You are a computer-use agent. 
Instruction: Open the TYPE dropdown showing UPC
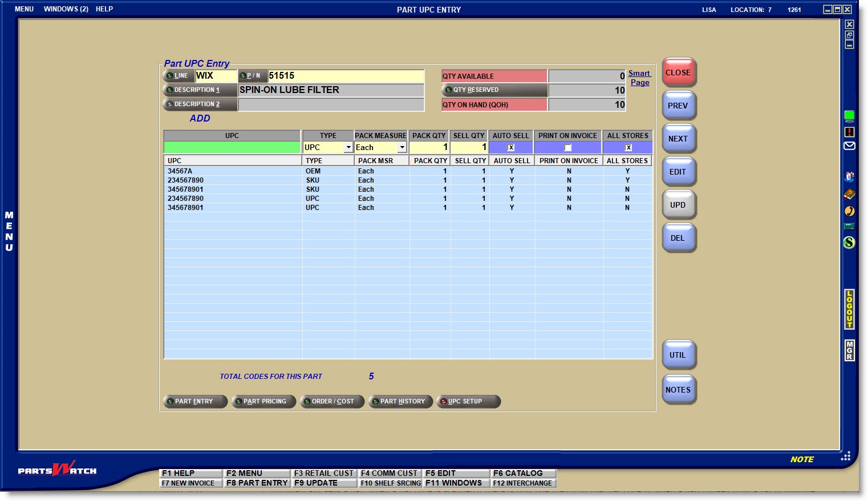(348, 147)
